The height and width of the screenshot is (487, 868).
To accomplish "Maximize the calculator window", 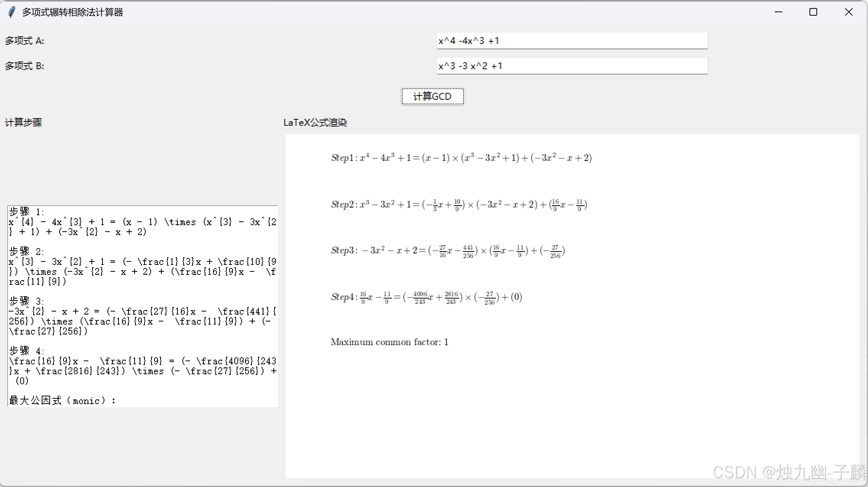I will pyautogui.click(x=813, y=12).
